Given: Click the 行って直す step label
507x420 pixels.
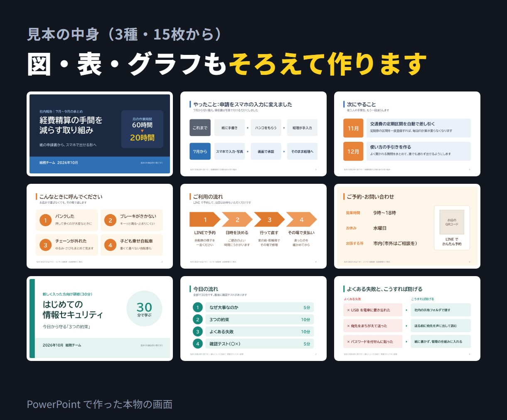Looking at the screenshot, I should pyautogui.click(x=269, y=233).
